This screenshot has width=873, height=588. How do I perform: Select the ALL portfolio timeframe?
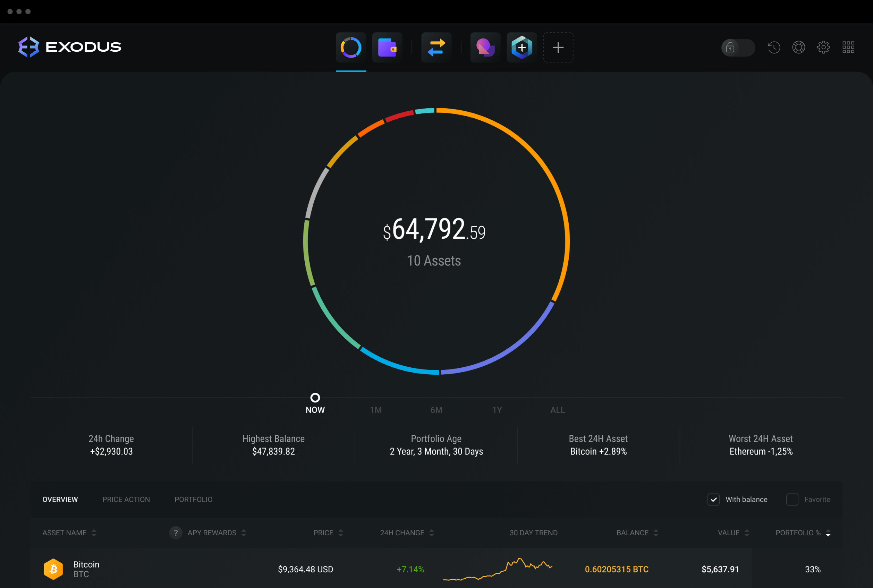pyautogui.click(x=557, y=409)
